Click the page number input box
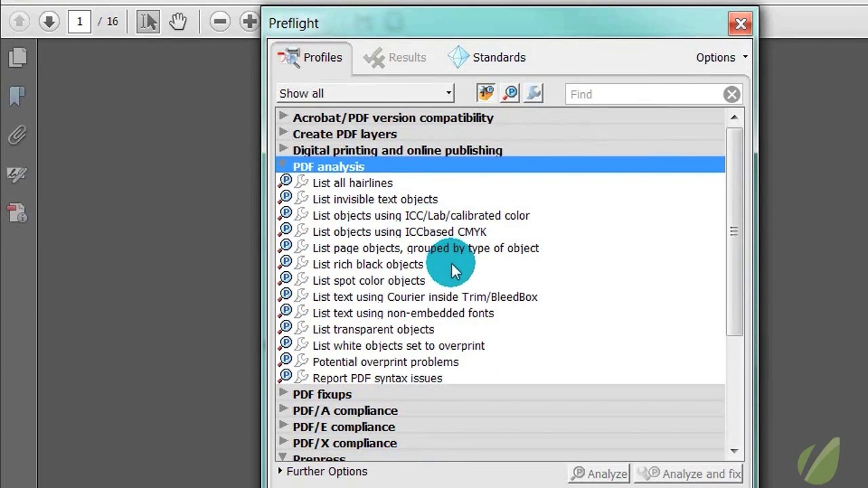This screenshot has height=488, width=868. pyautogui.click(x=79, y=22)
